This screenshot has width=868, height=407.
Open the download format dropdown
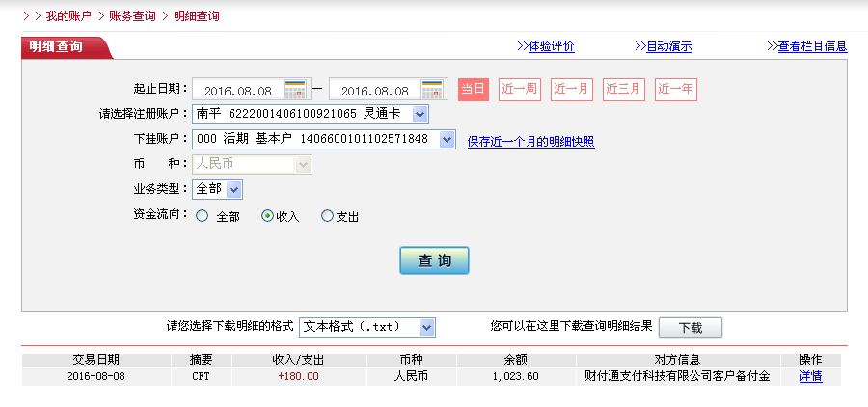pyautogui.click(x=426, y=327)
